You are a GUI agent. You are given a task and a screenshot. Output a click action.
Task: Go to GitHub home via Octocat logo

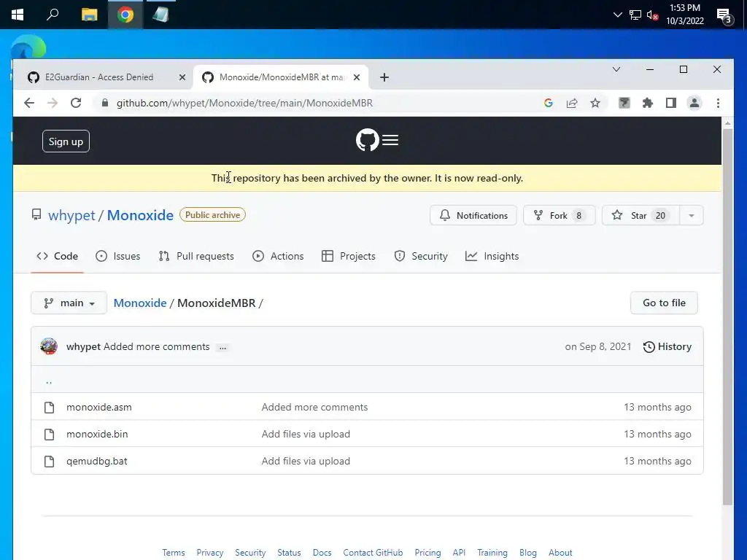[x=368, y=140]
